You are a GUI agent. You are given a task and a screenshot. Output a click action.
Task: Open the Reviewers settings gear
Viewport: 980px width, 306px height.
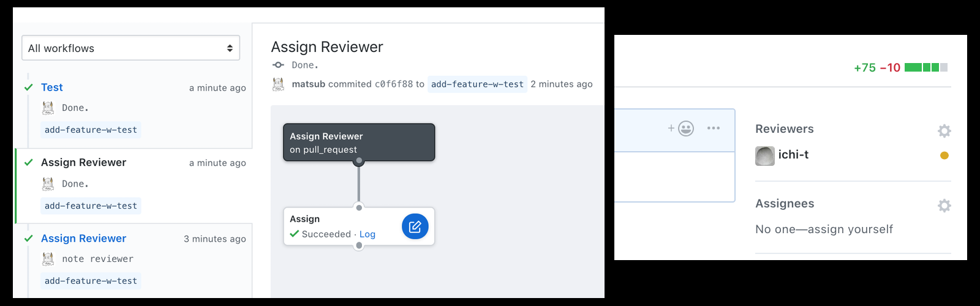944,130
